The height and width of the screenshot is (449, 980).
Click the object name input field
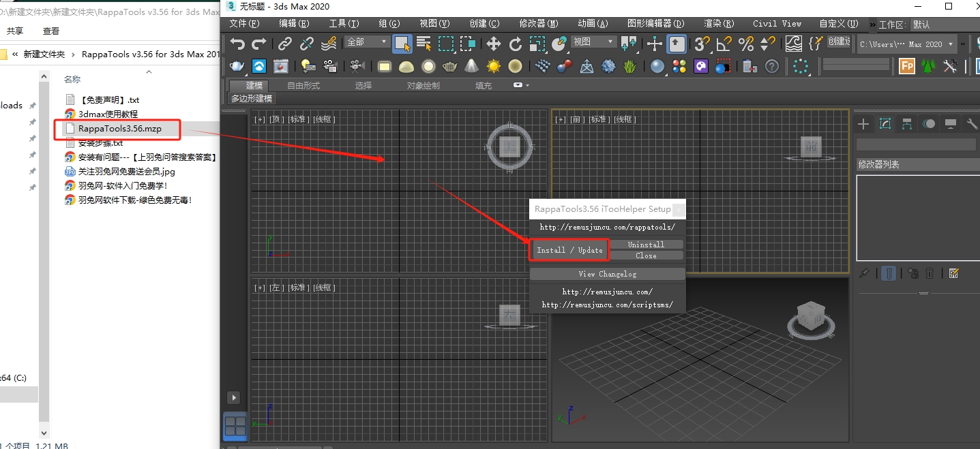pos(916,144)
